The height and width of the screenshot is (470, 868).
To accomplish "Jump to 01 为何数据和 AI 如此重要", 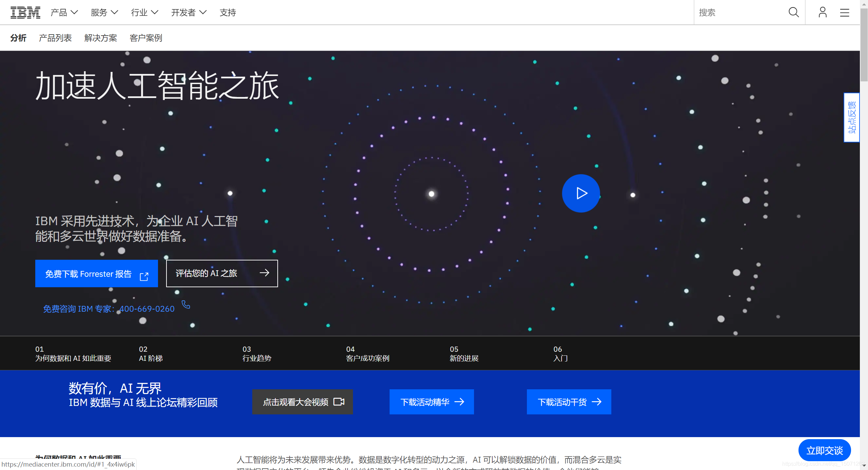I will point(73,354).
